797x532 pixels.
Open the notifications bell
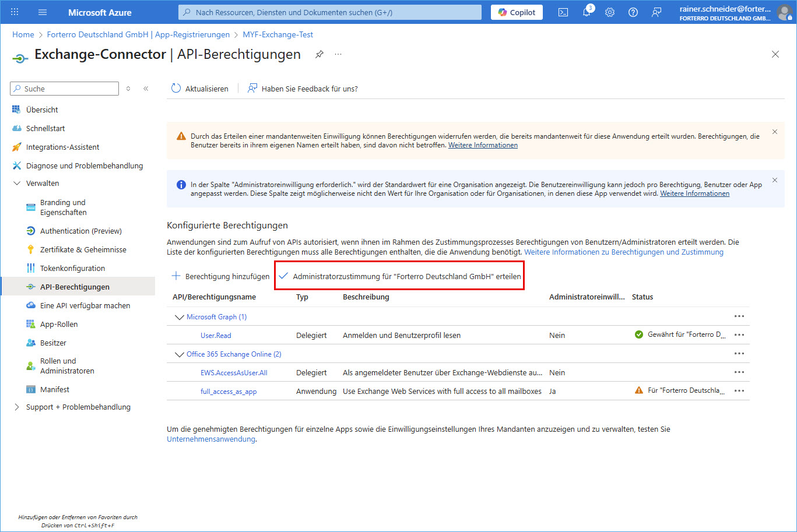point(587,12)
